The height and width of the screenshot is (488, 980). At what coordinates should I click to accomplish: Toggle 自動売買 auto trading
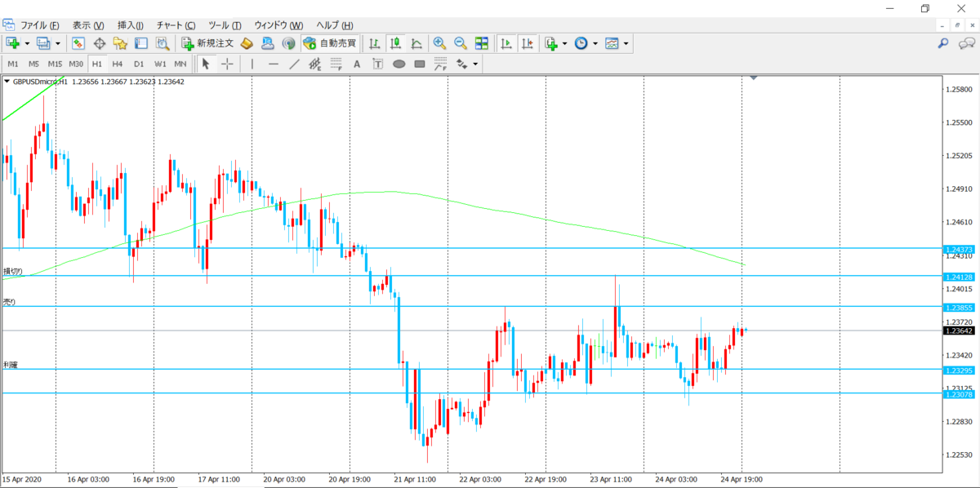click(x=329, y=43)
